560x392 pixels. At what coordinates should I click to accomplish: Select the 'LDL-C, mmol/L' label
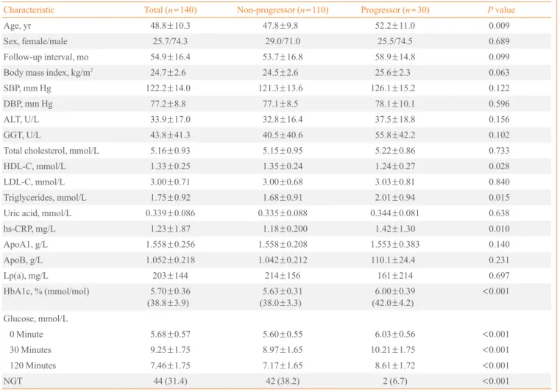[34, 182]
